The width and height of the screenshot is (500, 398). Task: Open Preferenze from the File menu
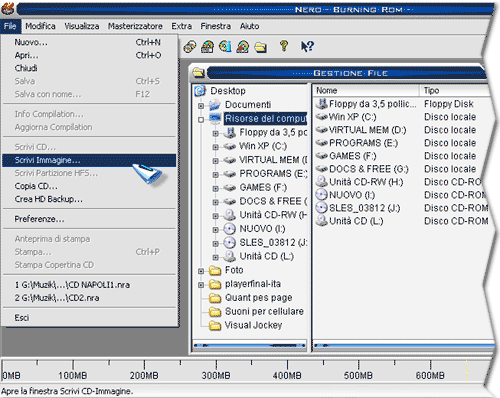pyautogui.click(x=89, y=219)
